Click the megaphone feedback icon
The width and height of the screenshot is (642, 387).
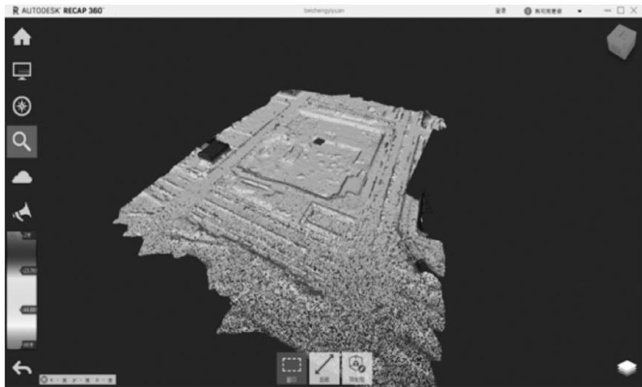(22, 212)
